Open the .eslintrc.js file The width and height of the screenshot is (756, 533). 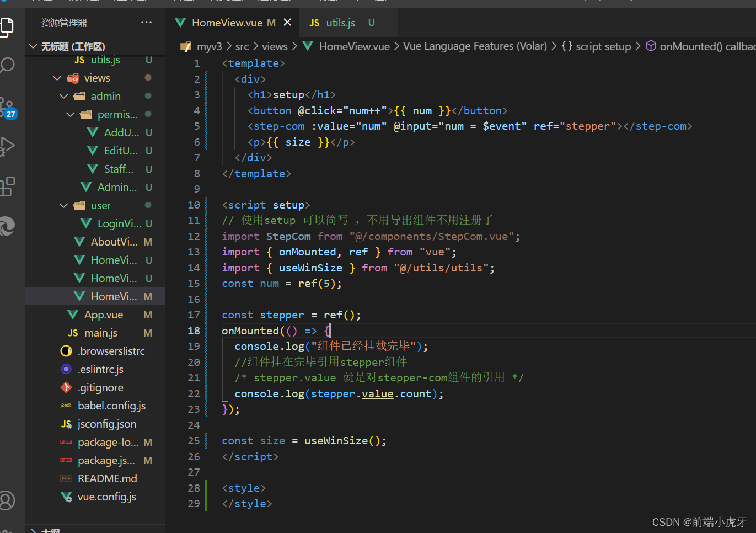pyautogui.click(x=95, y=369)
